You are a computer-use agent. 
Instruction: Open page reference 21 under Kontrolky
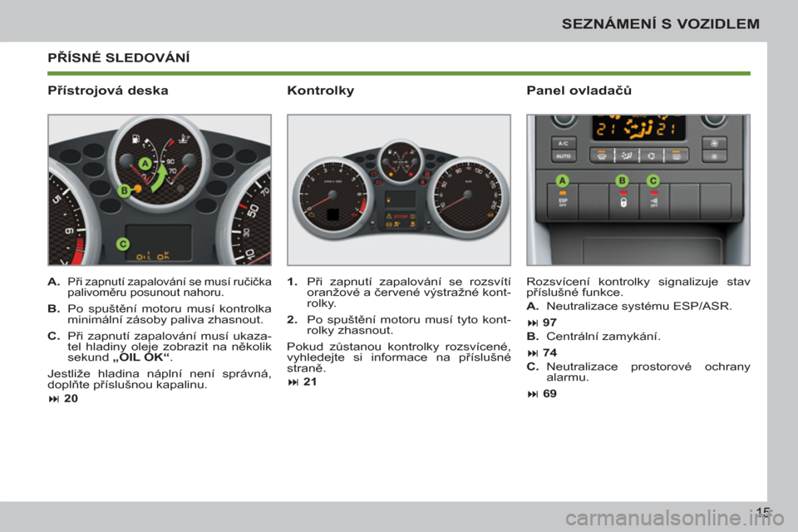(310, 382)
